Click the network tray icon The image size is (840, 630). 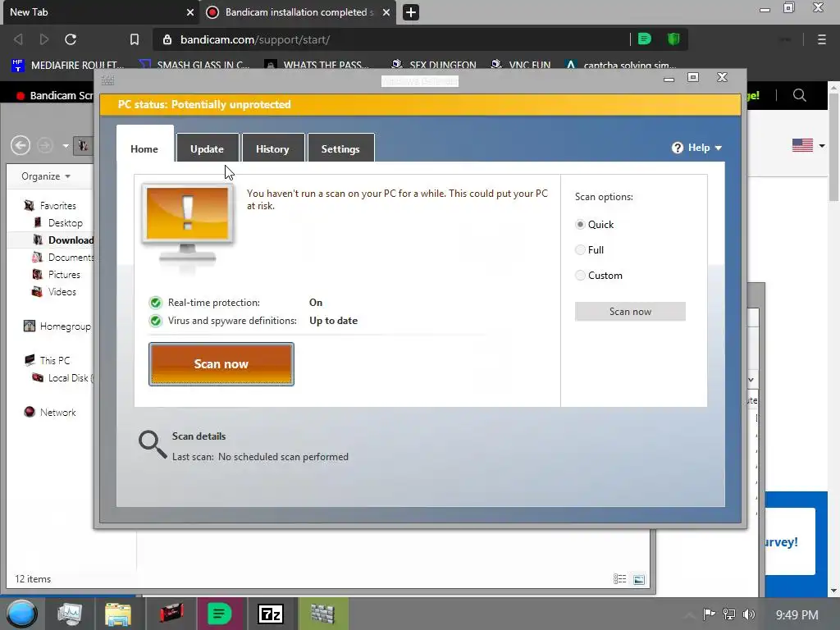[729, 614]
